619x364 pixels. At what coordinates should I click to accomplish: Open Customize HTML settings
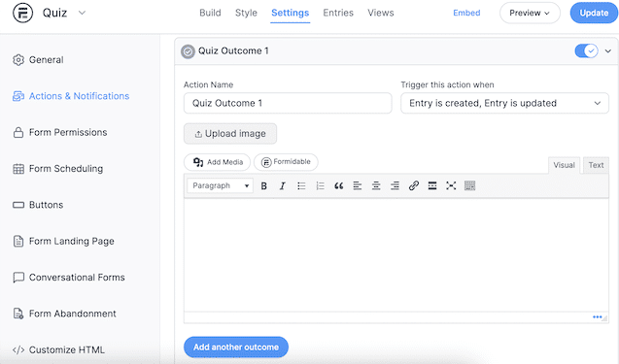coord(67,349)
